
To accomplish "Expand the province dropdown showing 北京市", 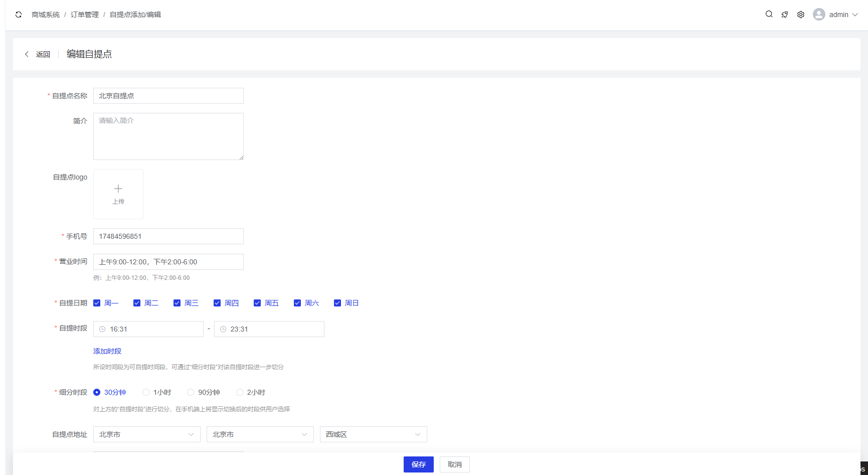I will 146,434.
